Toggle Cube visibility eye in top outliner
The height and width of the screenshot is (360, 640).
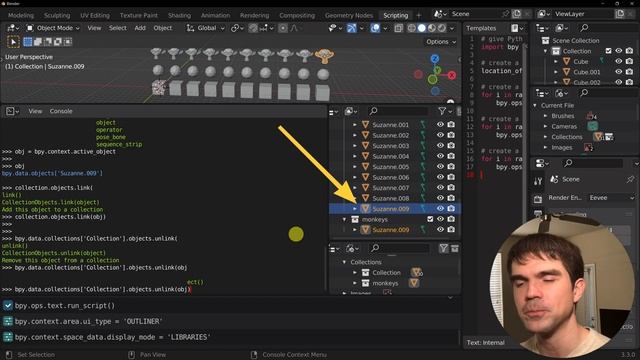(x=619, y=62)
